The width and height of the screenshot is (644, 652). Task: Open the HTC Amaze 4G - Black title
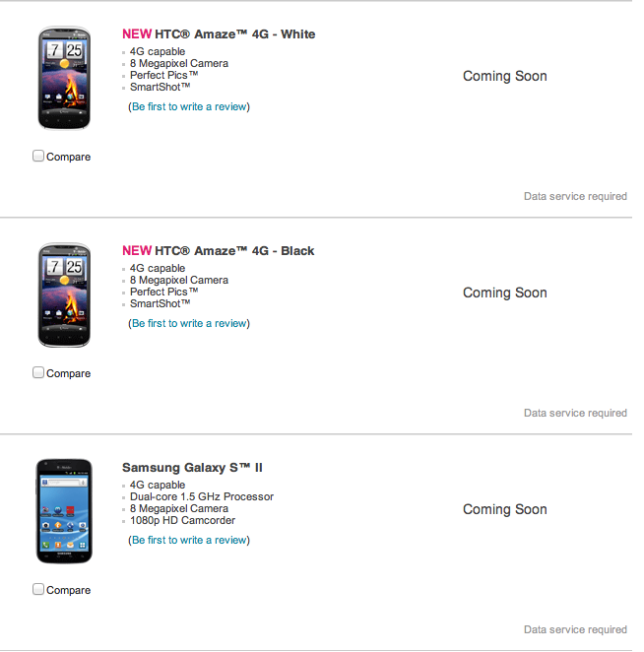pyautogui.click(x=234, y=251)
